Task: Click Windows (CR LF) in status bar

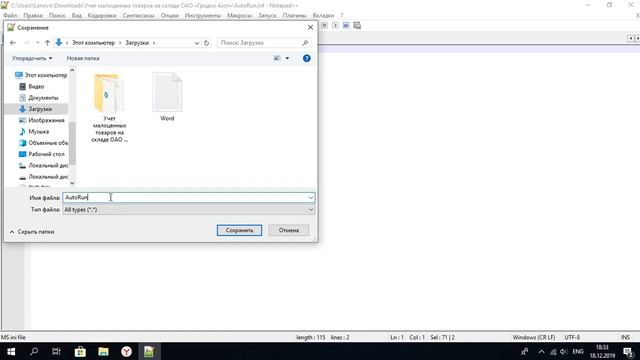Action: [534, 337]
